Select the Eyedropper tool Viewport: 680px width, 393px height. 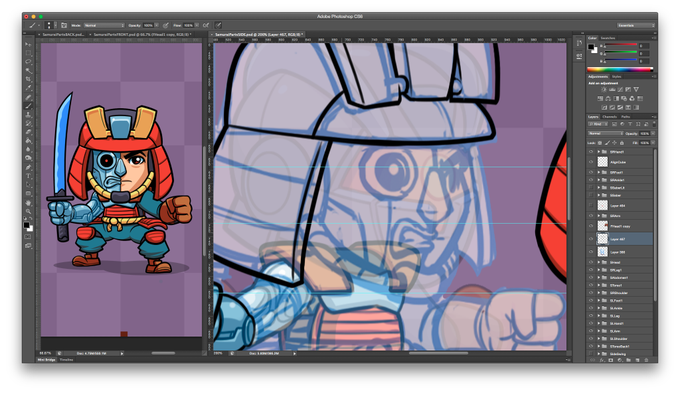tap(28, 88)
